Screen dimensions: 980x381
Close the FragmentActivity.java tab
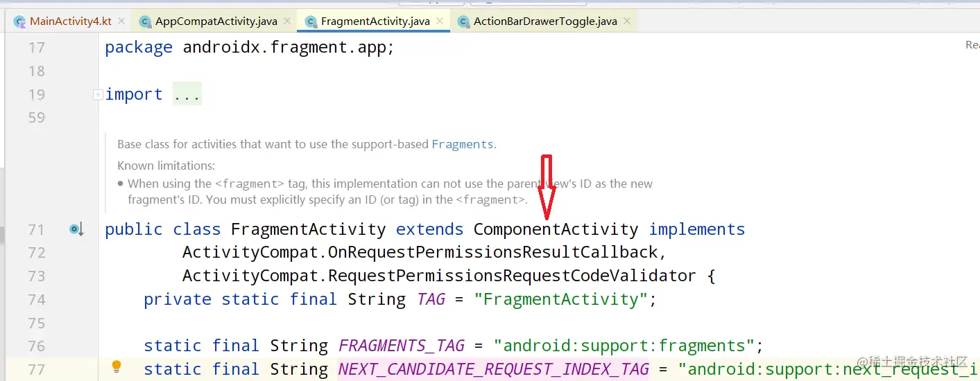pyautogui.click(x=440, y=21)
